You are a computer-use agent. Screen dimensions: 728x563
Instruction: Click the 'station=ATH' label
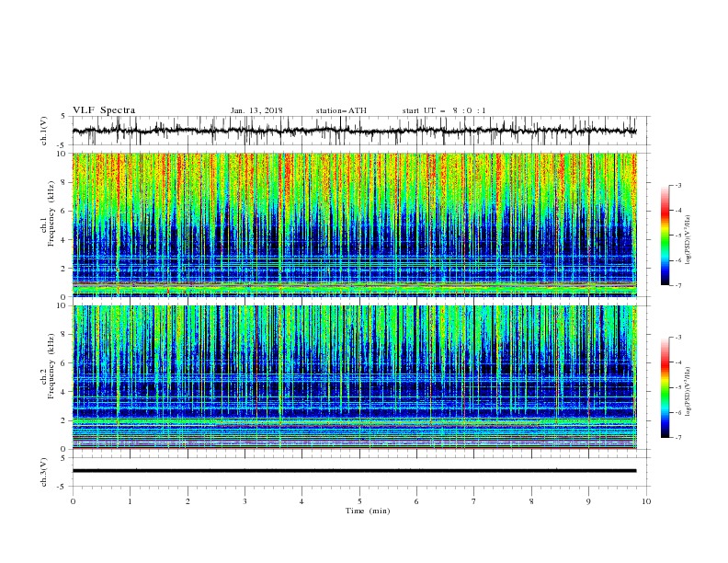click(341, 110)
